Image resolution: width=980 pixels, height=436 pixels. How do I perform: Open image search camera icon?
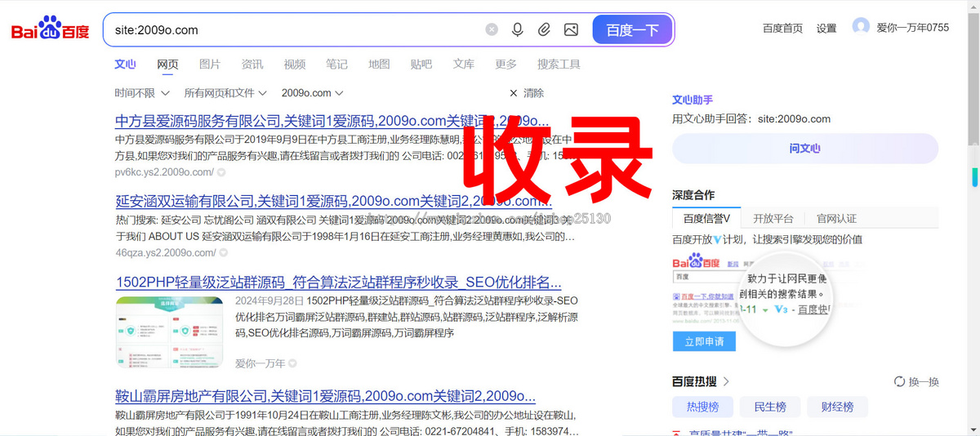(571, 29)
